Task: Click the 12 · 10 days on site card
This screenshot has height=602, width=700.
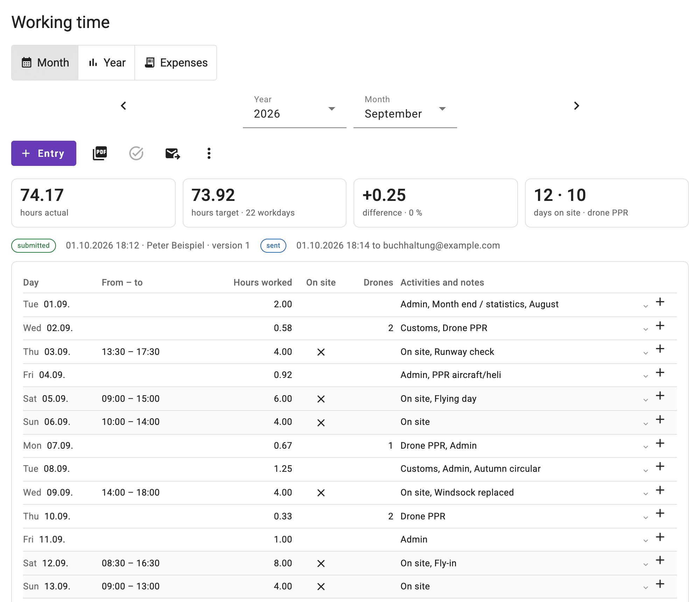Action: click(x=607, y=203)
